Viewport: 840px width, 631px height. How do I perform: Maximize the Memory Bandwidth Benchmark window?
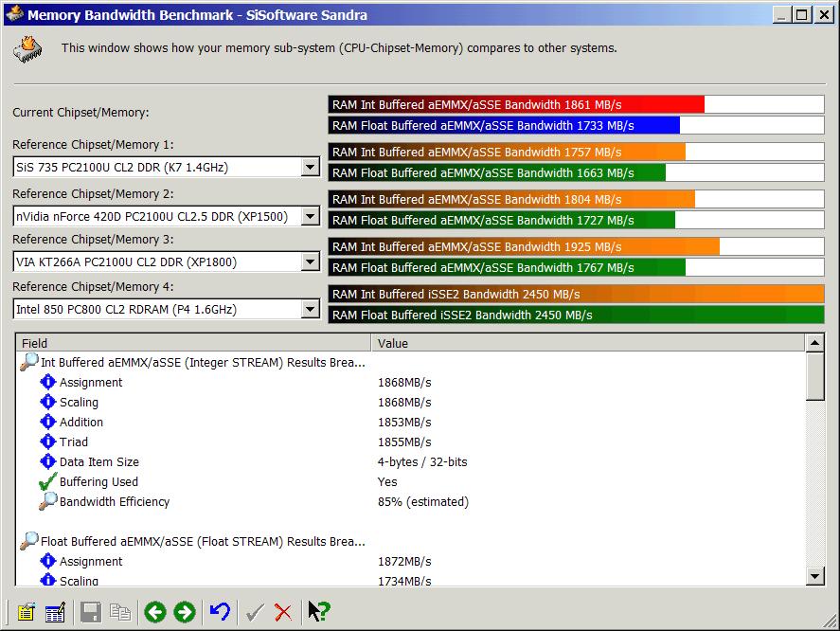(x=802, y=14)
